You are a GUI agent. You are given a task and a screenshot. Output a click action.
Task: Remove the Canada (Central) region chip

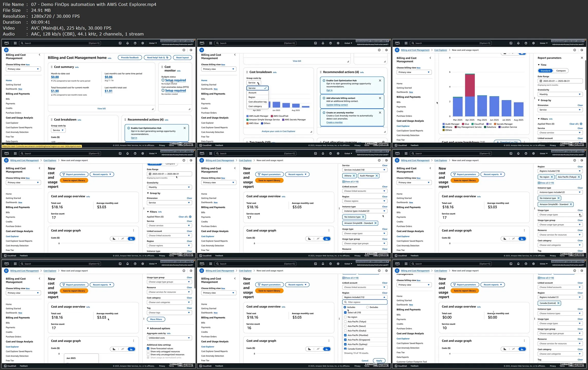[x=558, y=303]
